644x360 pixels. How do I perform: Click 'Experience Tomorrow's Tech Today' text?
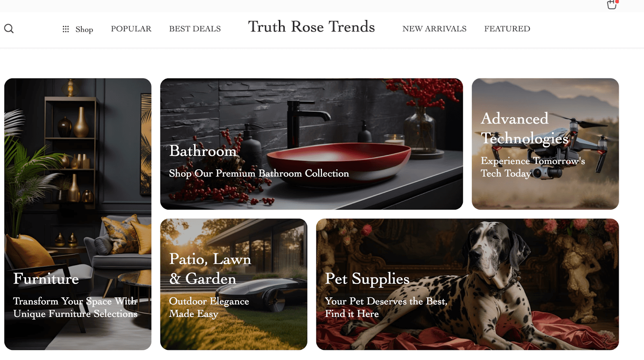(x=533, y=167)
